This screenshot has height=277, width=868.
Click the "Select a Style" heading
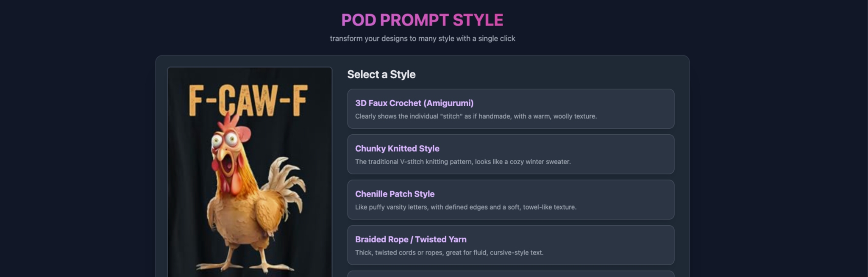[x=381, y=75]
